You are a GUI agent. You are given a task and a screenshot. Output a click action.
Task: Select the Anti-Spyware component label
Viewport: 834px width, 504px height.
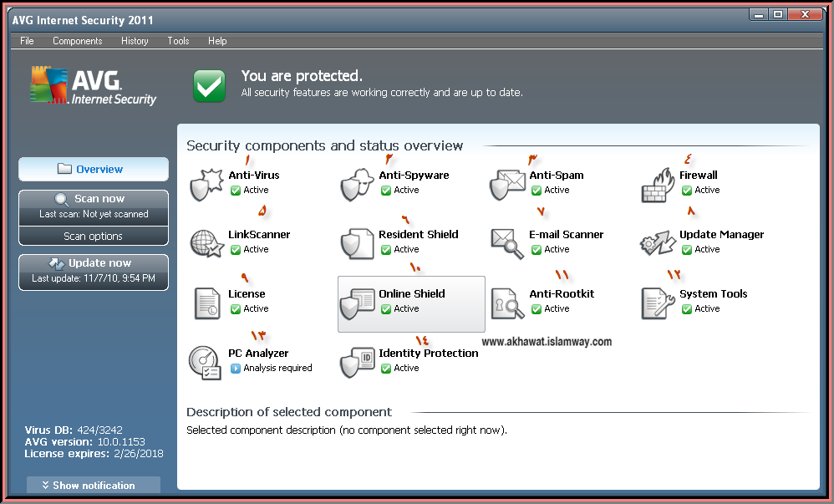[414, 175]
